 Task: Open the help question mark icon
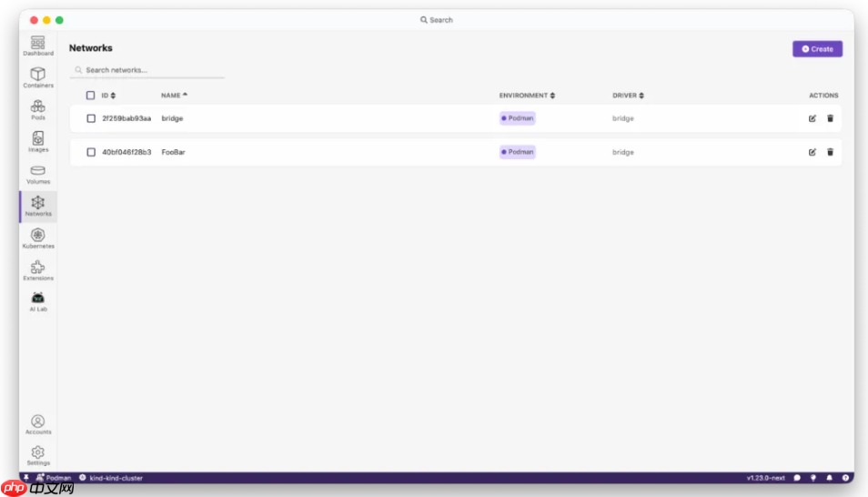point(845,478)
